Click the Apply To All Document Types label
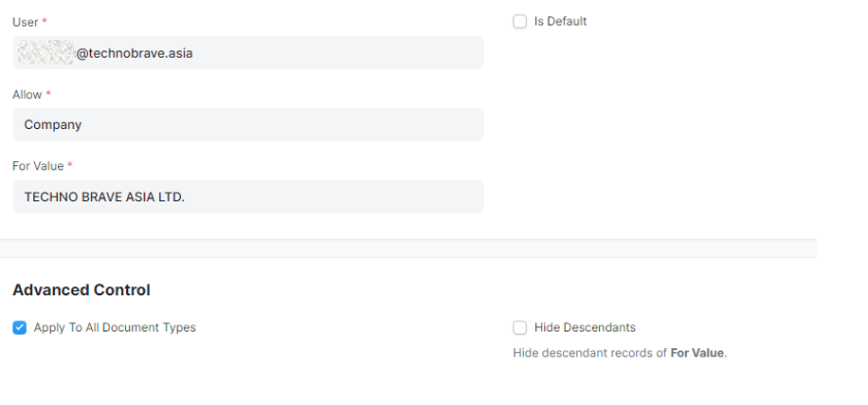The height and width of the screenshot is (405, 868). point(115,327)
